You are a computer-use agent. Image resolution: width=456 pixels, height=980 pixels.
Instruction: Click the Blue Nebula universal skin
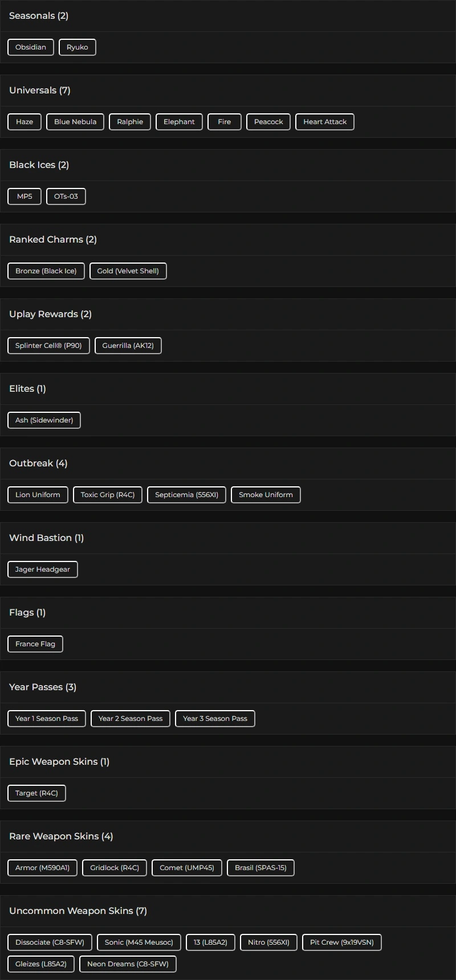(75, 122)
